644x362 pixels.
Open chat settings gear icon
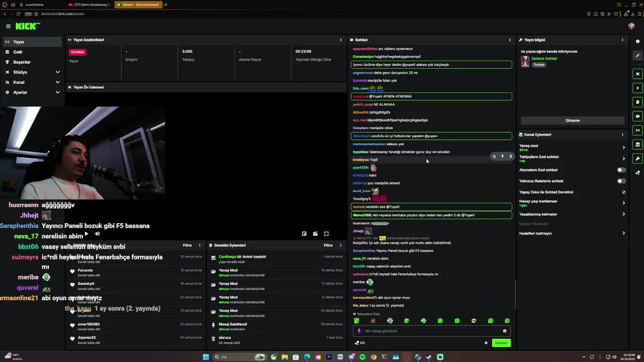point(486,343)
